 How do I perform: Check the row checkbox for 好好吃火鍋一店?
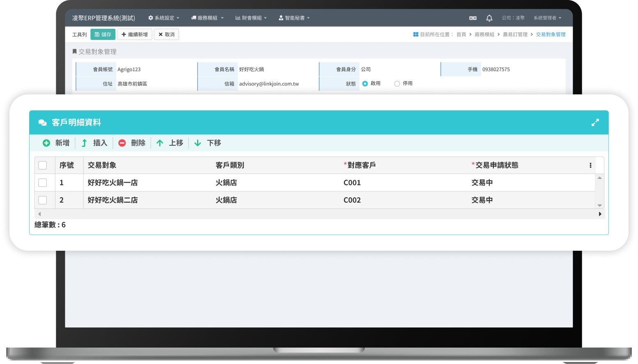[x=43, y=183]
